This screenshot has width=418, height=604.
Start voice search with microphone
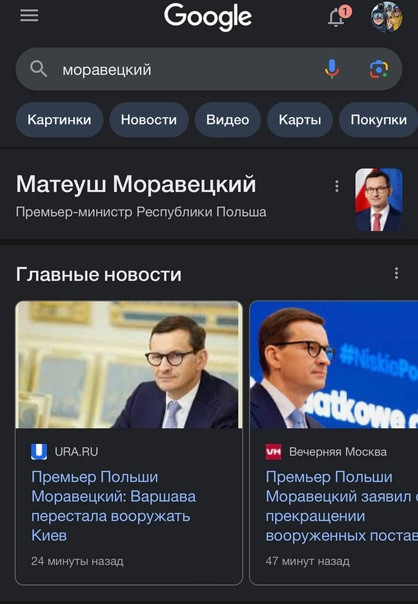(332, 69)
